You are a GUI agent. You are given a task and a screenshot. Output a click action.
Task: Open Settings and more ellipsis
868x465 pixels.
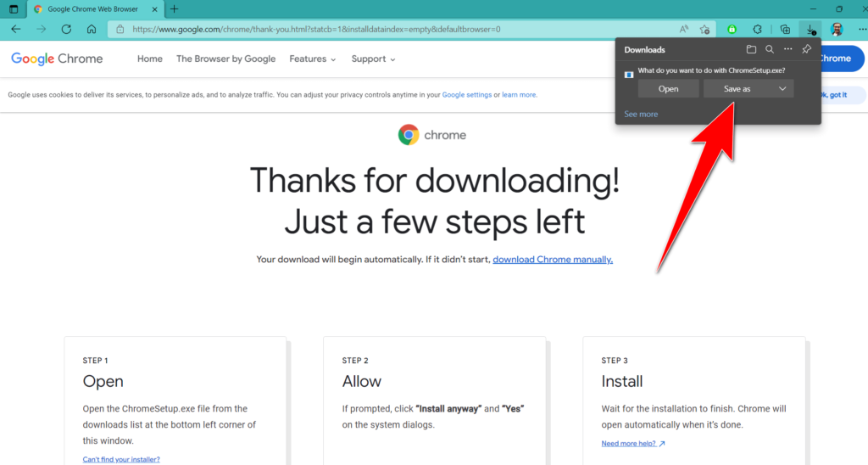click(x=862, y=30)
